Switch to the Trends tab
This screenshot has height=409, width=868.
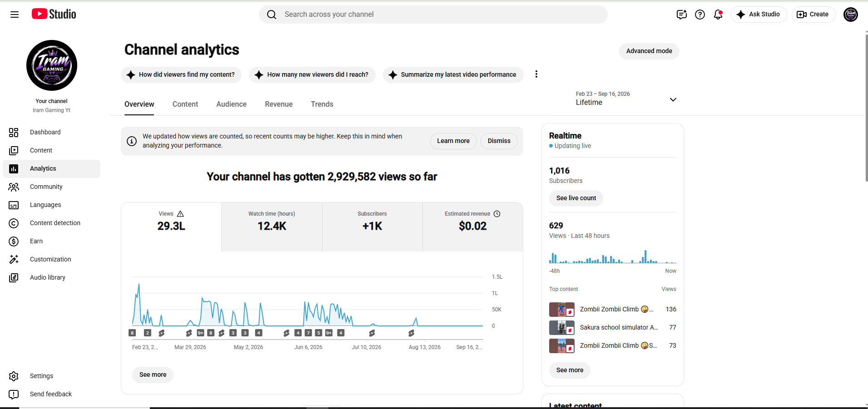click(x=322, y=104)
